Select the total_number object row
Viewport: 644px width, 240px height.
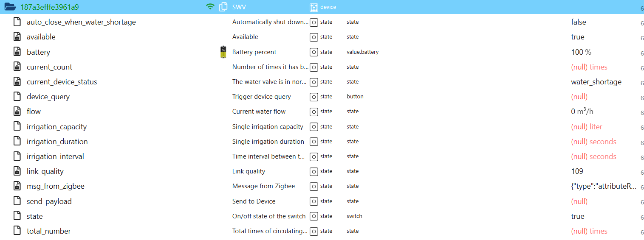[x=322, y=231]
